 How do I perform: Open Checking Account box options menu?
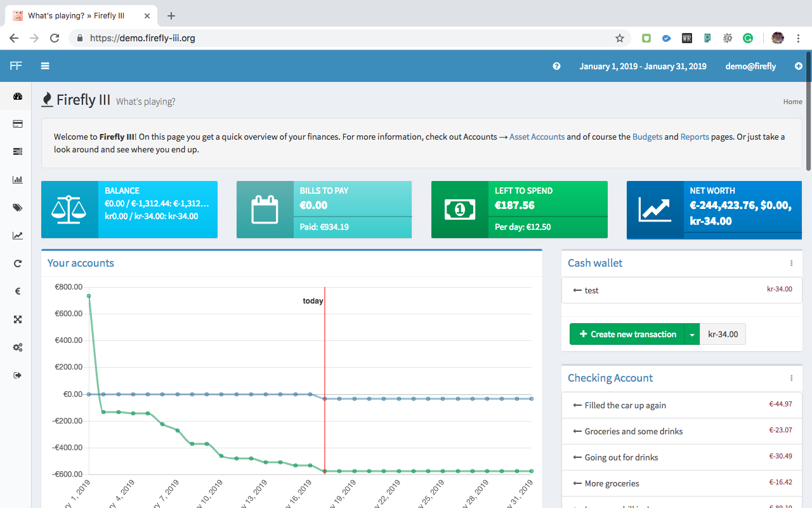click(791, 378)
